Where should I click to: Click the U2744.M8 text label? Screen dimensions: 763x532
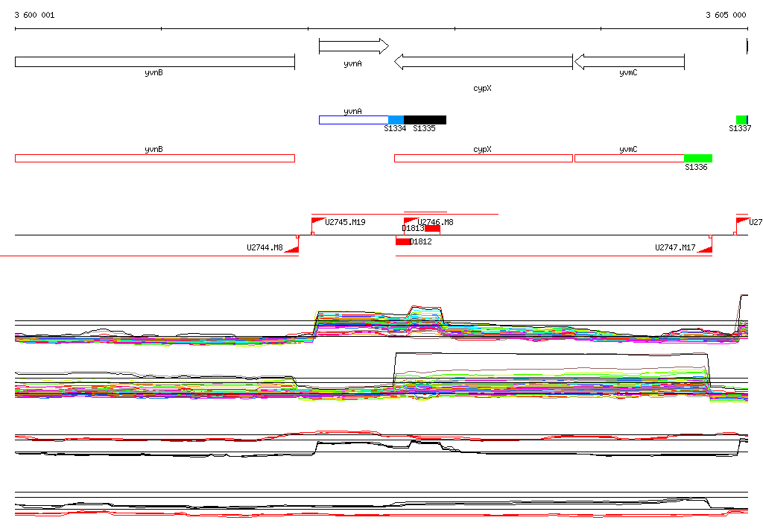coord(265,248)
